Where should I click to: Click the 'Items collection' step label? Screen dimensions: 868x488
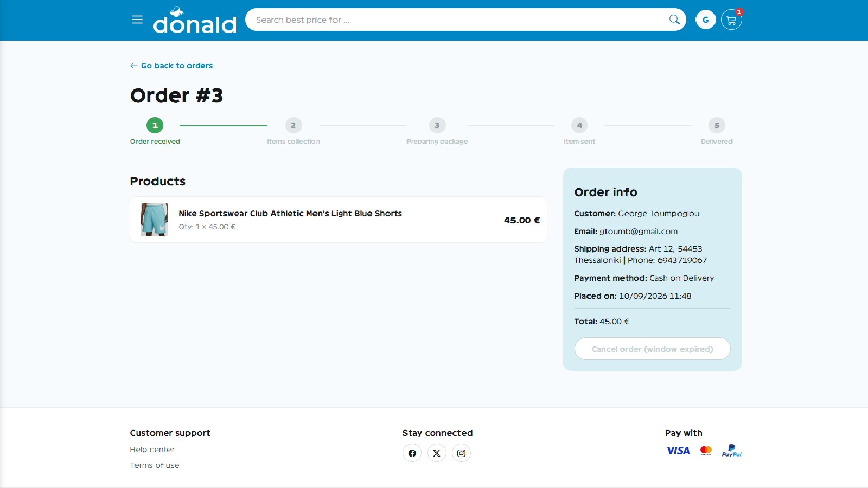click(293, 142)
